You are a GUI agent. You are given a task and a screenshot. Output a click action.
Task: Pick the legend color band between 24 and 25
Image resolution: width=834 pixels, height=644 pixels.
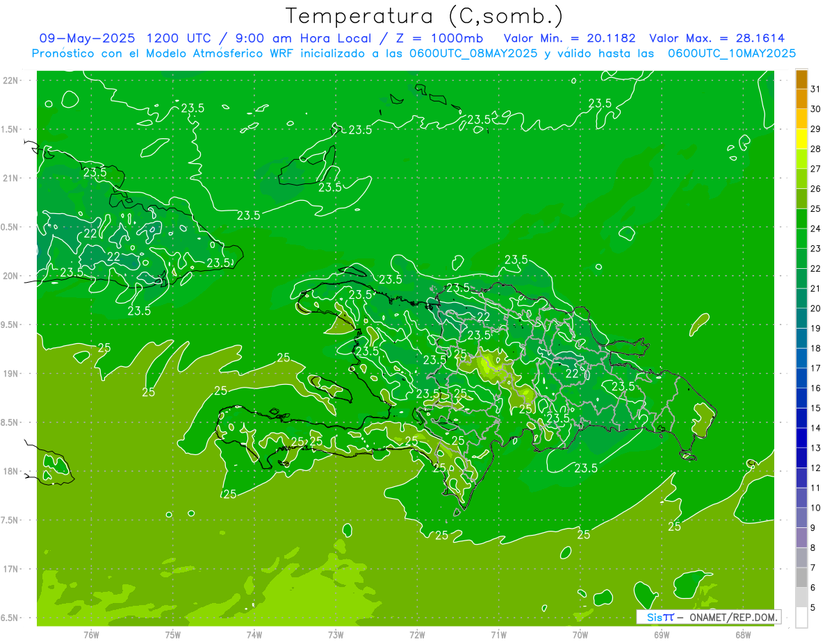[801, 219]
